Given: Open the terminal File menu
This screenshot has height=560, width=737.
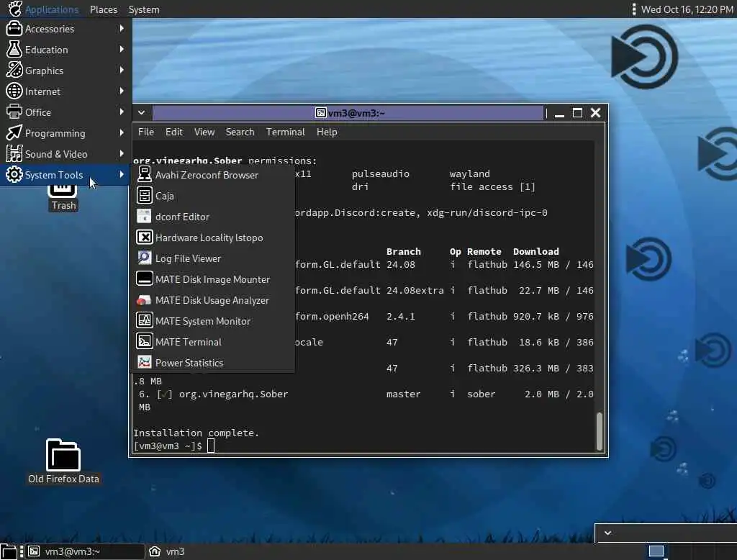Looking at the screenshot, I should click(x=145, y=132).
